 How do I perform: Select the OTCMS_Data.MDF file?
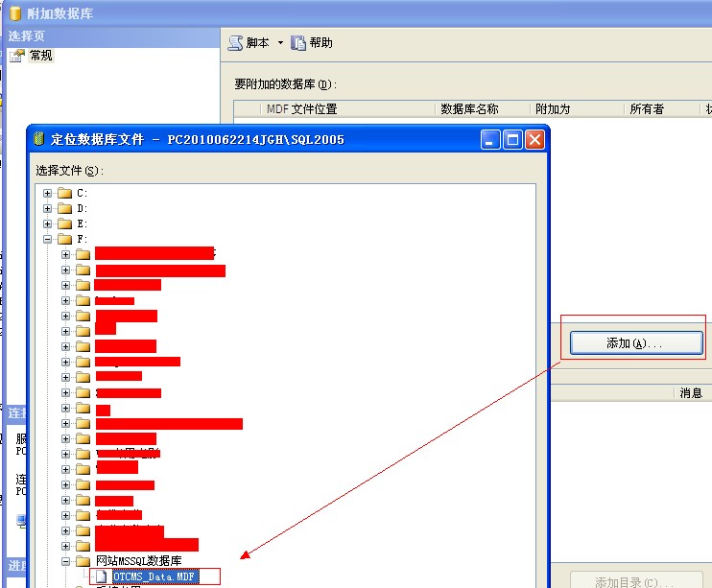[x=155, y=576]
